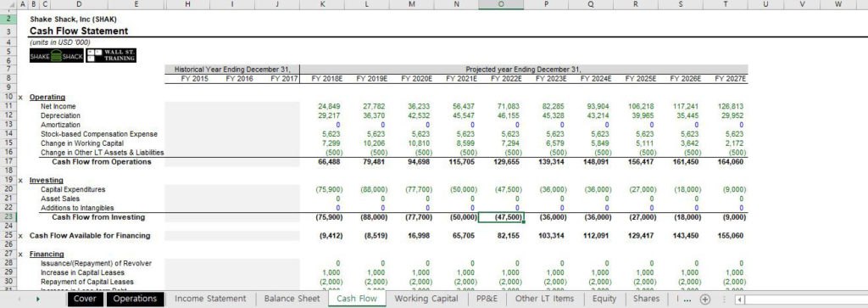This screenshot has height=308, width=868.
Task: Select the Cover sheet tab
Action: (x=85, y=299)
